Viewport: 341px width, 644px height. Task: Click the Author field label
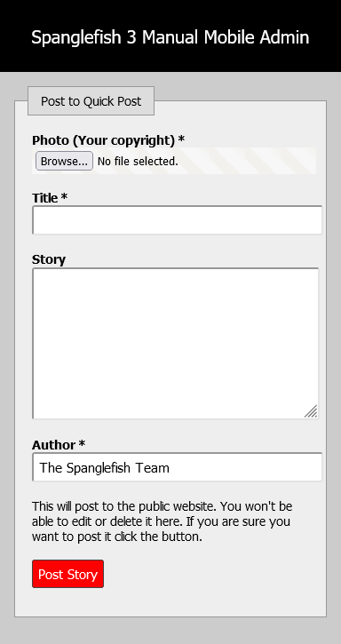point(54,445)
